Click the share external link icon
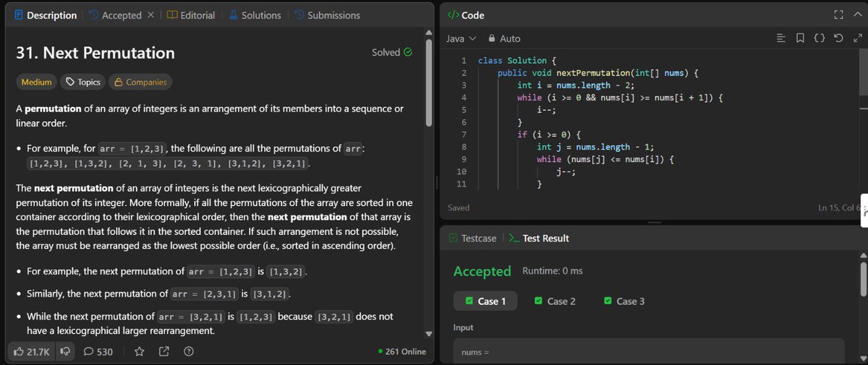 pos(163,351)
